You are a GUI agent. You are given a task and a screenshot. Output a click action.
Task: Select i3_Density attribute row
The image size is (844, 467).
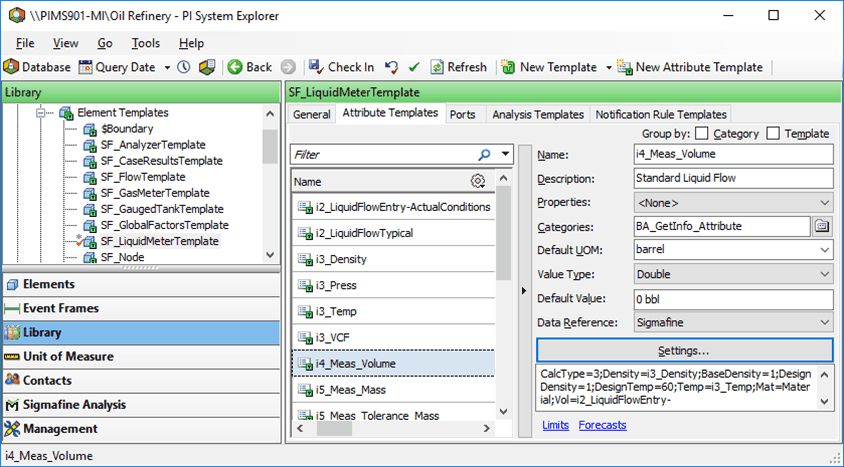[x=393, y=259]
